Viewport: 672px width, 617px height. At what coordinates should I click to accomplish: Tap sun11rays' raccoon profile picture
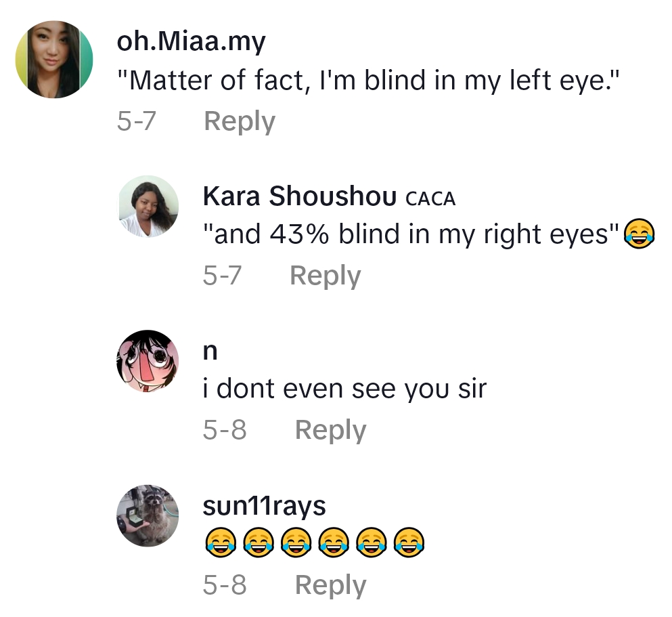point(149,515)
